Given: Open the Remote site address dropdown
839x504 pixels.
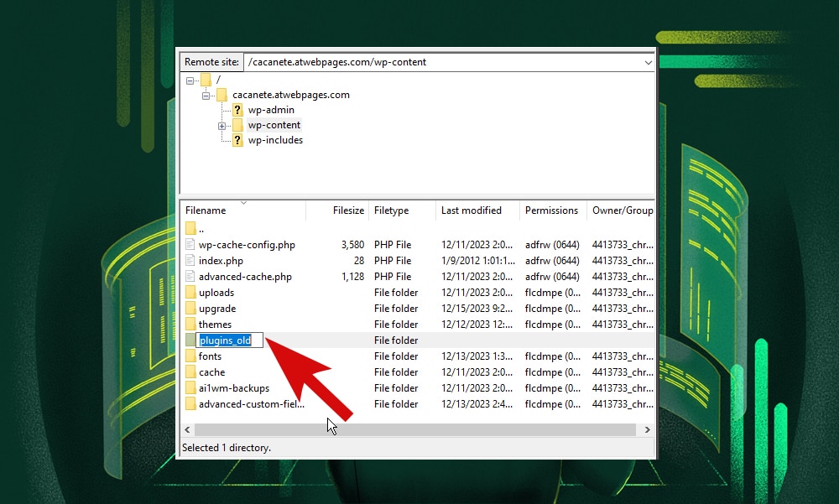Looking at the screenshot, I should click(x=648, y=61).
